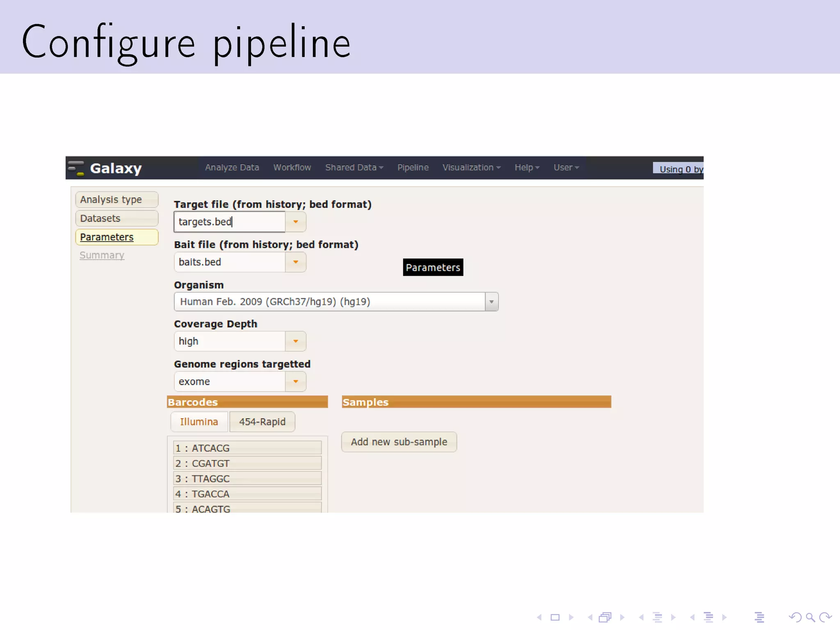This screenshot has width=840, height=630.
Task: Click the Galaxy logo icon
Action: [76, 168]
